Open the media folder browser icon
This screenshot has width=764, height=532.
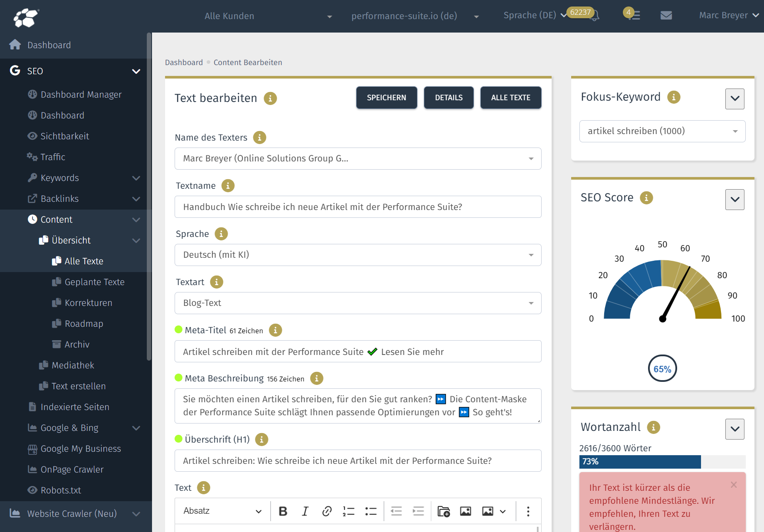point(443,511)
